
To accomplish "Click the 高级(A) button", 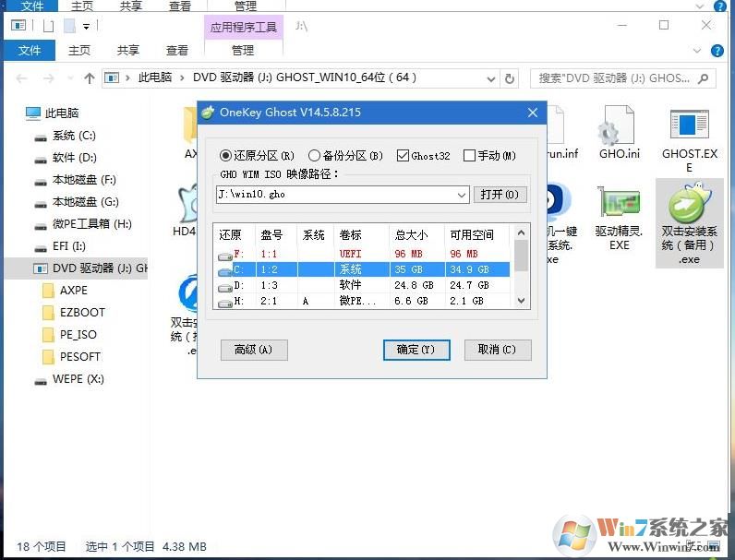I will click(x=254, y=350).
